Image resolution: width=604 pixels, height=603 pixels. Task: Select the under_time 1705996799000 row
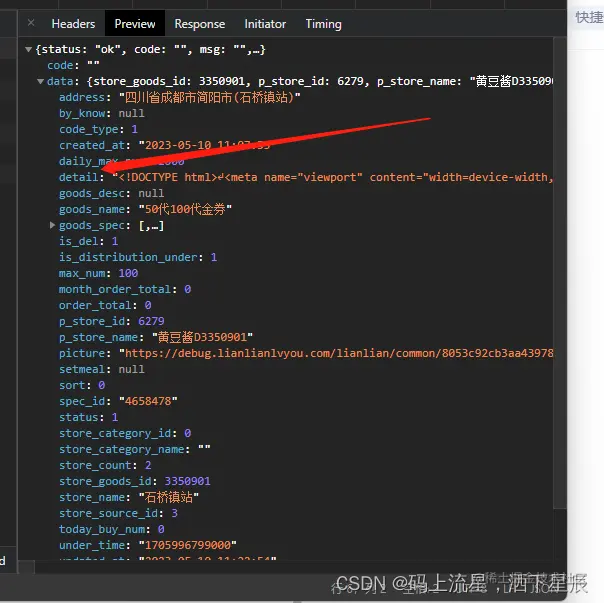148,545
